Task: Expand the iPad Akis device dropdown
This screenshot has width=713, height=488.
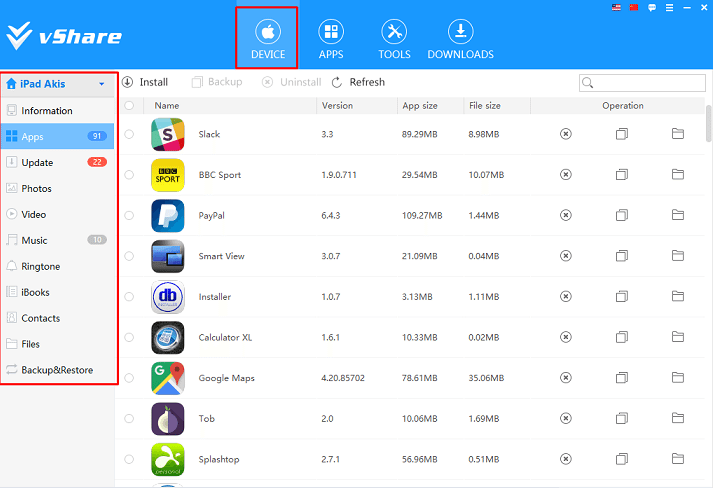Action: (x=102, y=85)
